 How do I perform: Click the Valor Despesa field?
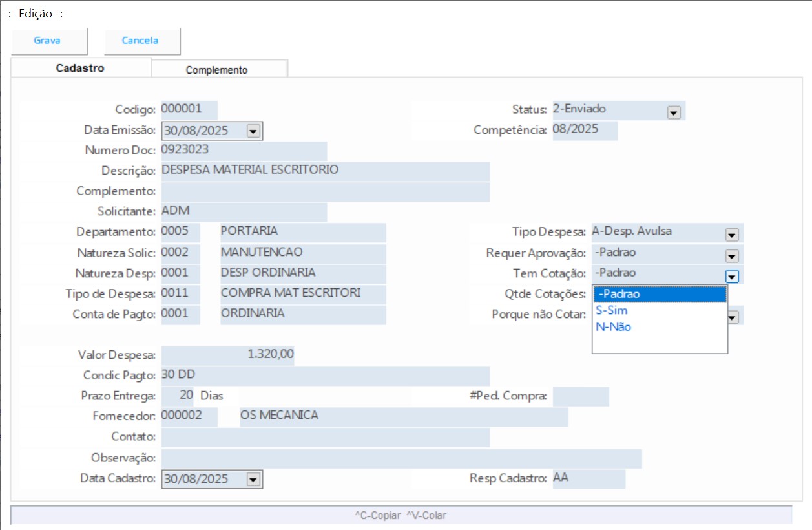click(227, 355)
